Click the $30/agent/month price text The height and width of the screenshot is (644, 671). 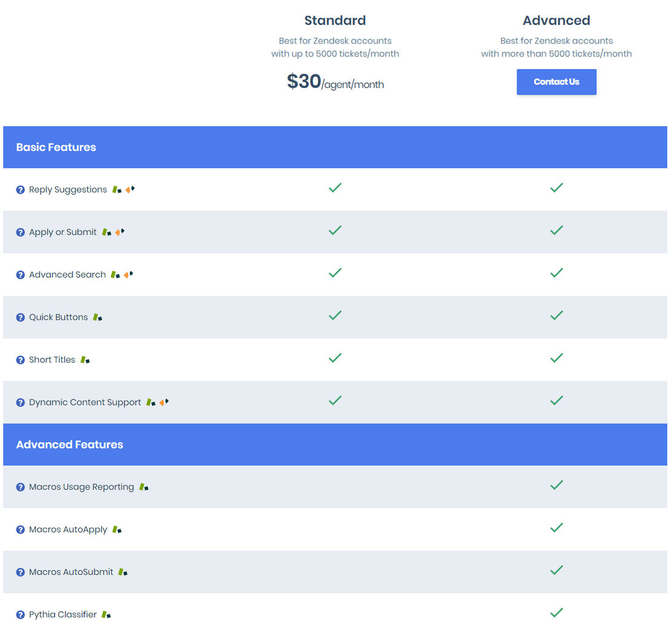(335, 82)
